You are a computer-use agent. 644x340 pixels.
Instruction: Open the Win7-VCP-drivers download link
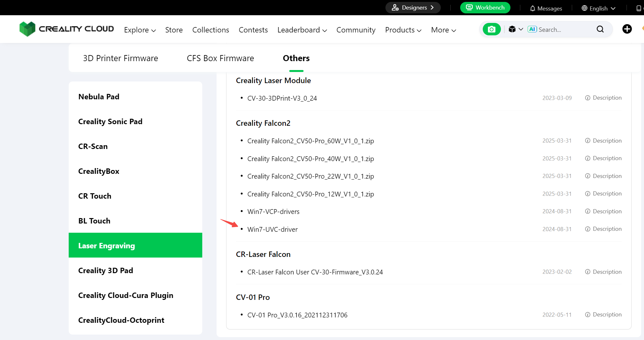click(273, 212)
